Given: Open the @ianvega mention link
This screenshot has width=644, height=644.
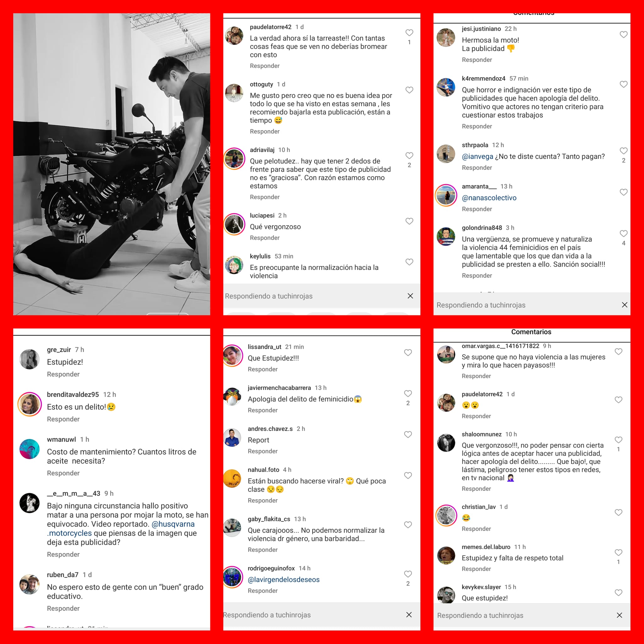Looking at the screenshot, I should (477, 156).
